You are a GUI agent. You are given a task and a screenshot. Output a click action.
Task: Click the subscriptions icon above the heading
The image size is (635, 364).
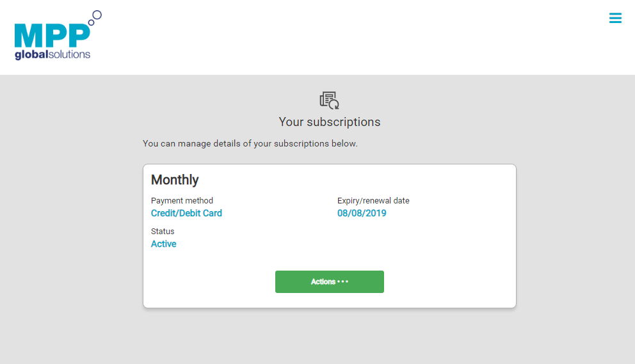point(329,100)
